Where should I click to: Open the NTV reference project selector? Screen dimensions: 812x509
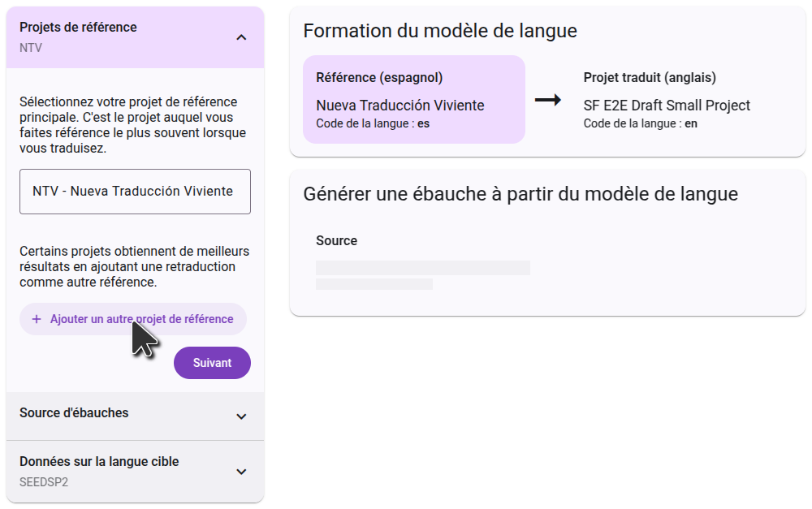coord(135,192)
